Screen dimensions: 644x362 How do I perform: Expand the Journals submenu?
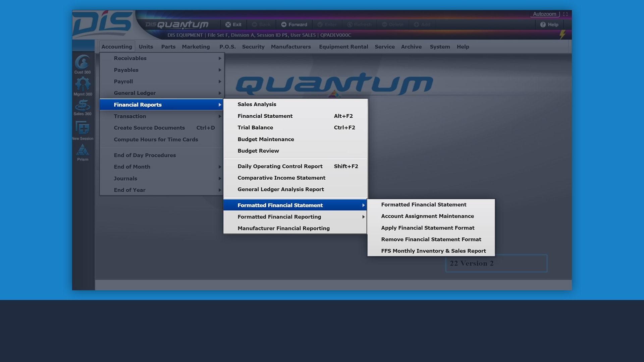162,178
